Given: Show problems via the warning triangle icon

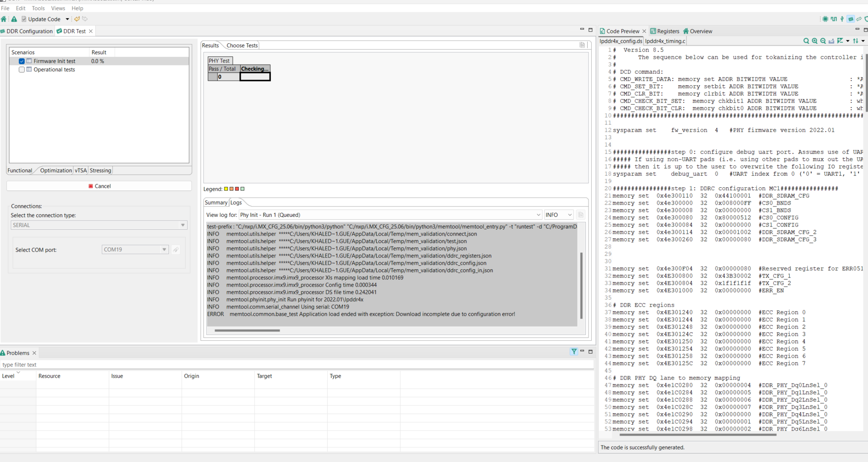Looking at the screenshot, I should tap(14, 19).
